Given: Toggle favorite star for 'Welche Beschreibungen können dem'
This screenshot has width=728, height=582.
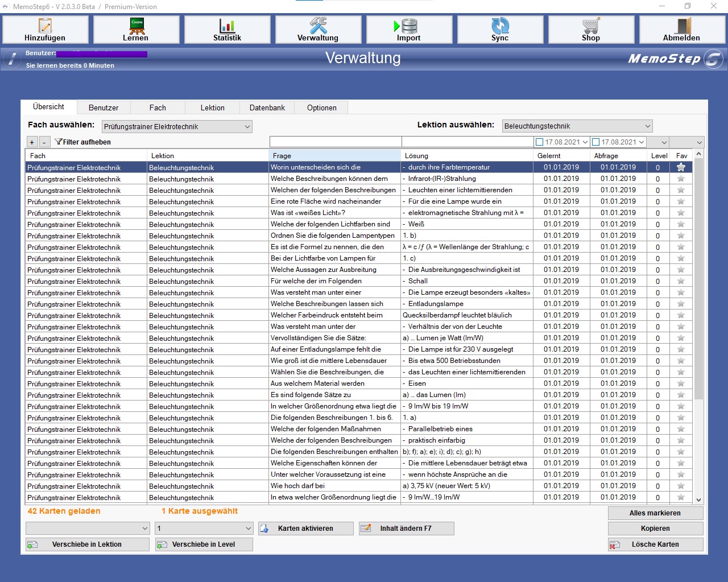Looking at the screenshot, I should [x=681, y=179].
